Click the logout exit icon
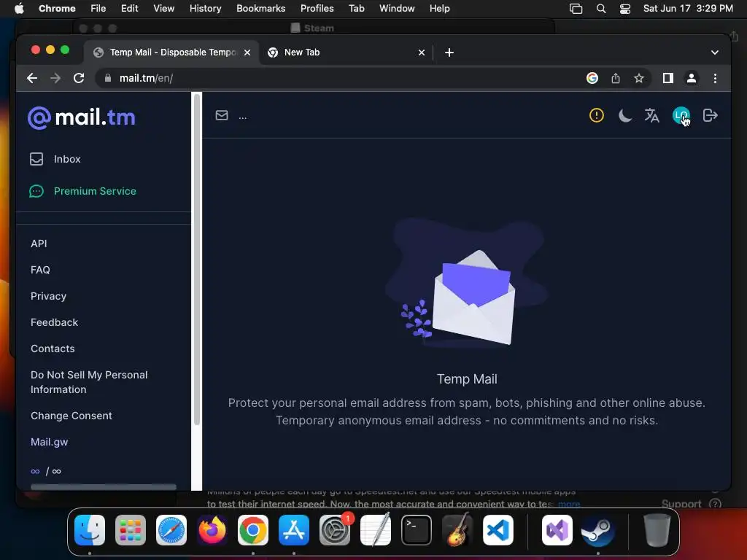Screen dimensions: 747x560 pos(711,115)
